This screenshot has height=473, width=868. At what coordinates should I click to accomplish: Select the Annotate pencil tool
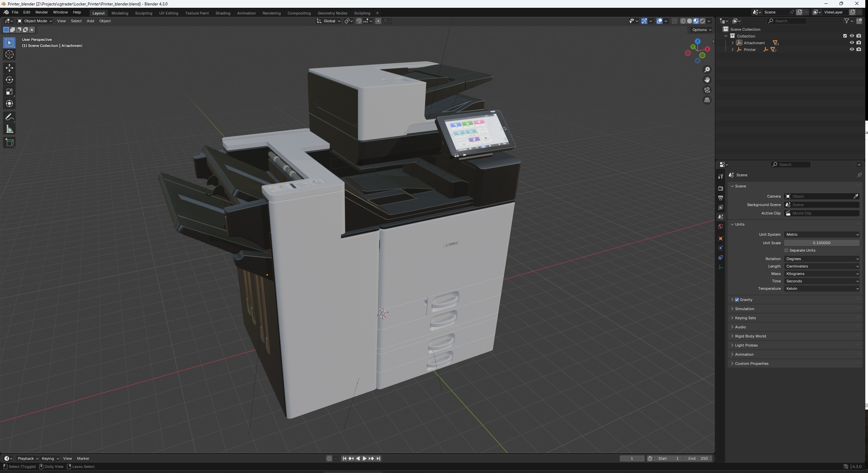tap(9, 117)
